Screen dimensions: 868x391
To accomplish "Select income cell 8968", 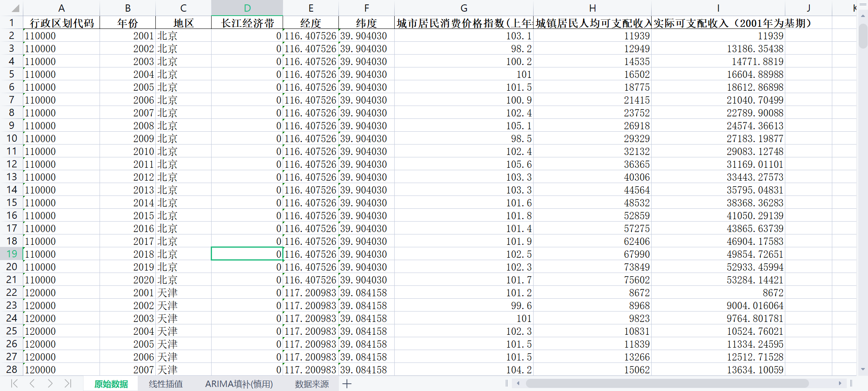I will [x=592, y=305].
